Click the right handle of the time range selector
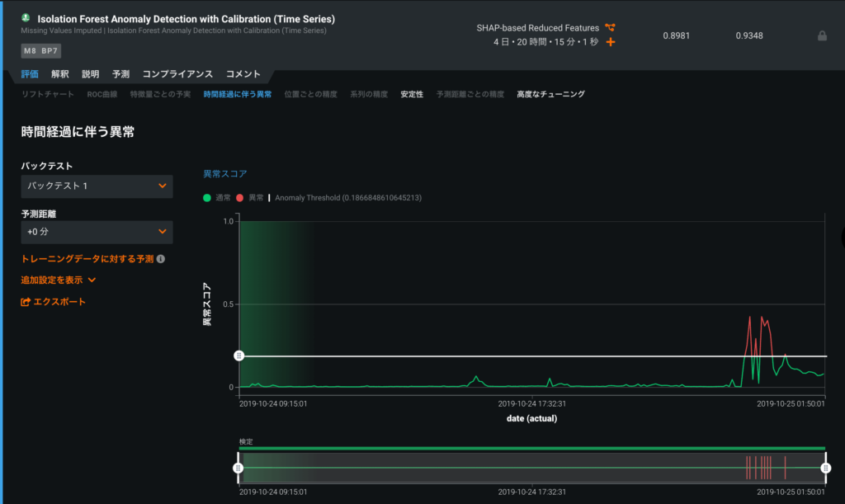 tap(825, 468)
